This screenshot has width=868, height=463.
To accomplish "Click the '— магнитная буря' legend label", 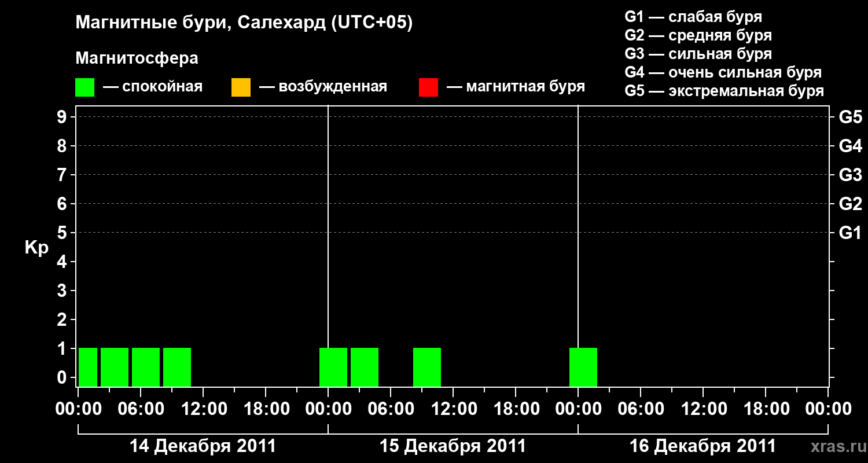I will 516,87.
